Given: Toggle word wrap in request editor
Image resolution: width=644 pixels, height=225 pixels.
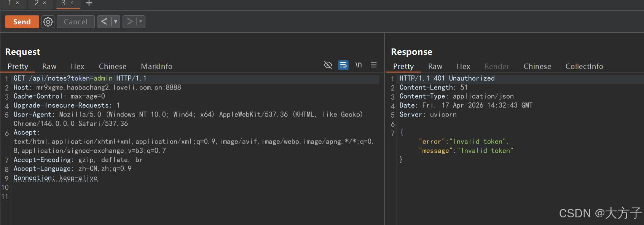Looking at the screenshot, I should pos(343,65).
